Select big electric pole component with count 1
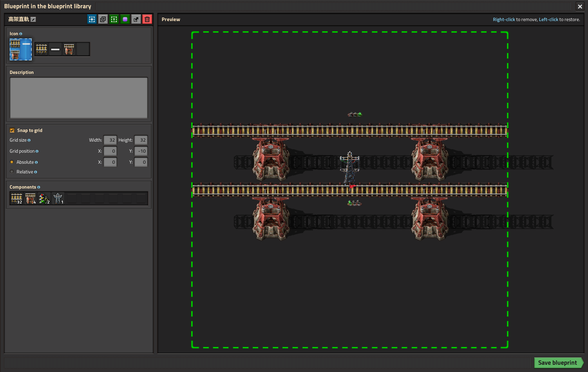Screen dimensions: 588x372 click(x=58, y=199)
